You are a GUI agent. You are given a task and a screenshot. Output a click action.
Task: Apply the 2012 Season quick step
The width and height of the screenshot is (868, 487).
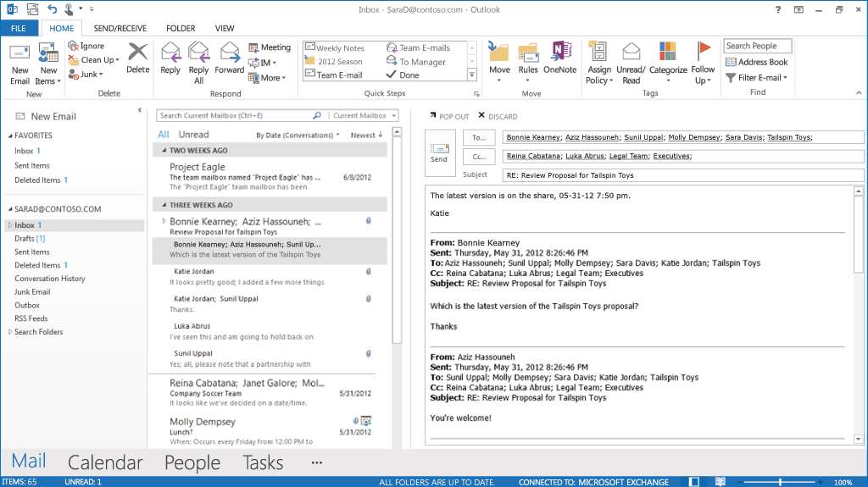coord(333,62)
